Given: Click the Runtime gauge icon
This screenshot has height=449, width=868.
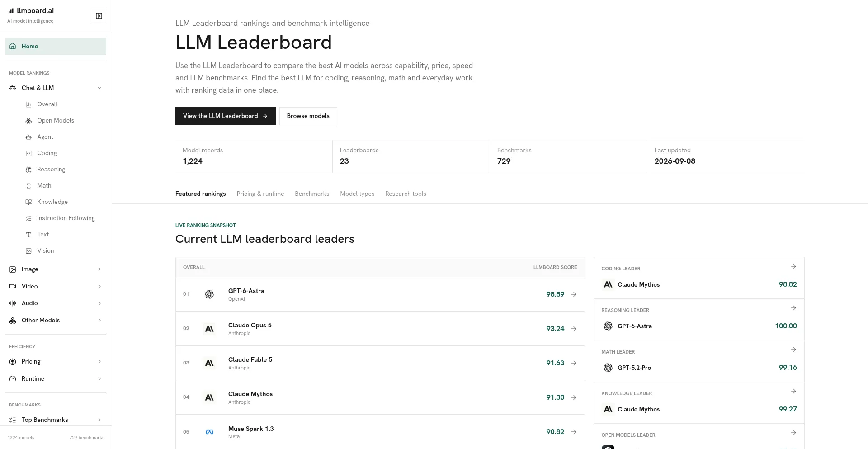Looking at the screenshot, I should pyautogui.click(x=13, y=379).
